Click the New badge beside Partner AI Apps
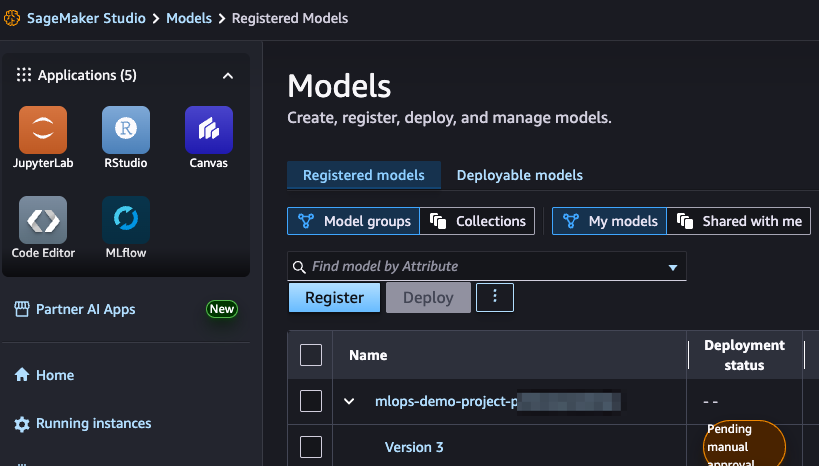Viewport: 819px width, 466px height. [x=221, y=309]
